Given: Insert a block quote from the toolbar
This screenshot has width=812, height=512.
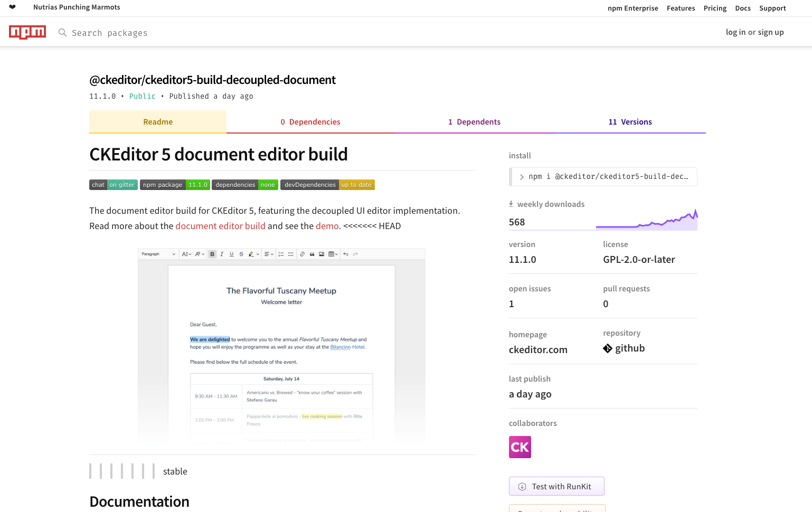Looking at the screenshot, I should 311,254.
